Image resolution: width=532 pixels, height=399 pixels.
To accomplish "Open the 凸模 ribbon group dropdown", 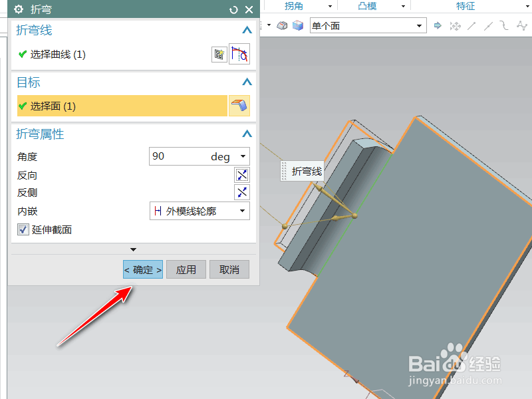I will [403, 6].
